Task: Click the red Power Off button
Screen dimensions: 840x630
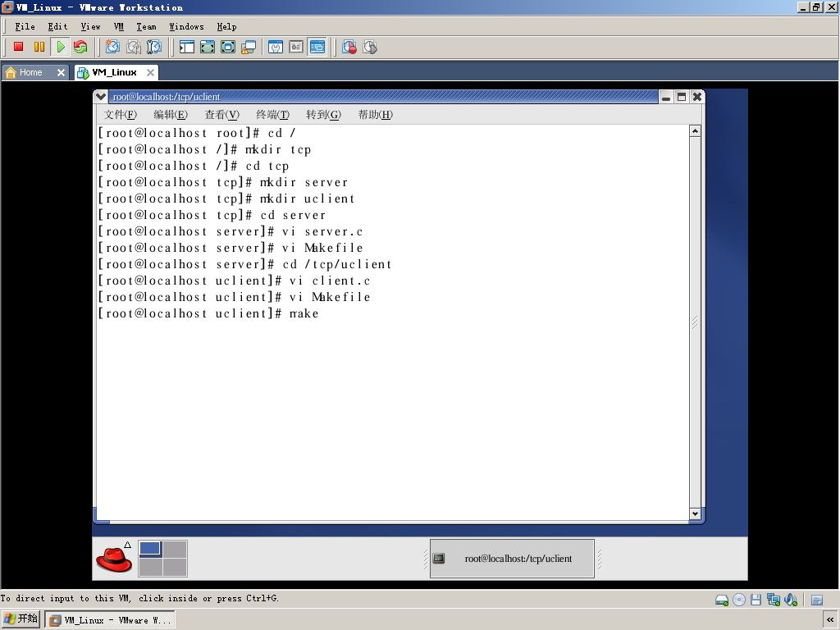Action: (x=19, y=47)
